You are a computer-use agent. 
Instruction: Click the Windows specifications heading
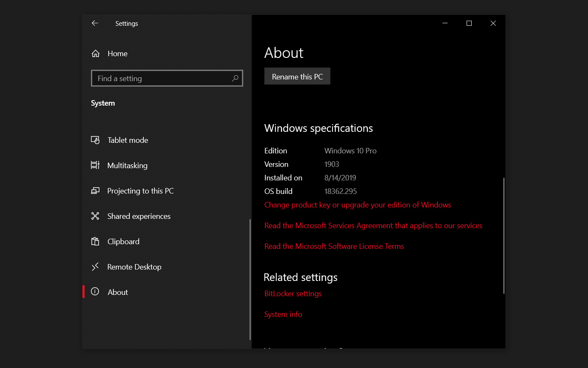coord(319,128)
